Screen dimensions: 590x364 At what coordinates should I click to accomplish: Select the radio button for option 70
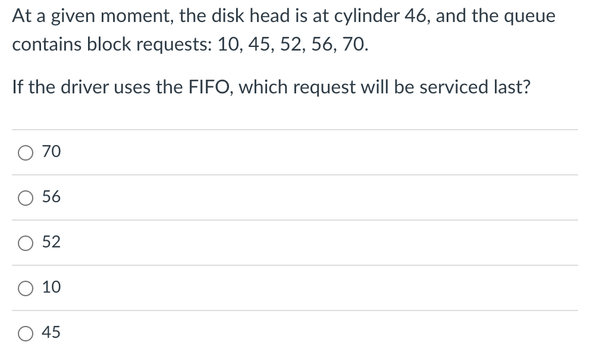pos(25,152)
